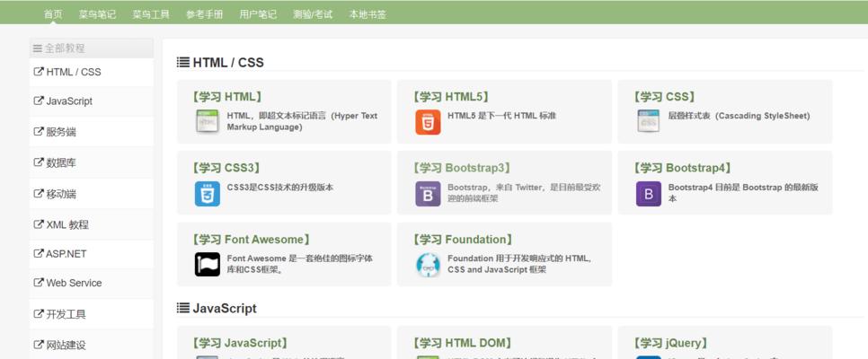Click text 'HTML5 是下一代 HTML 标准'
Screen dimensions: 868x359
(x=501, y=116)
